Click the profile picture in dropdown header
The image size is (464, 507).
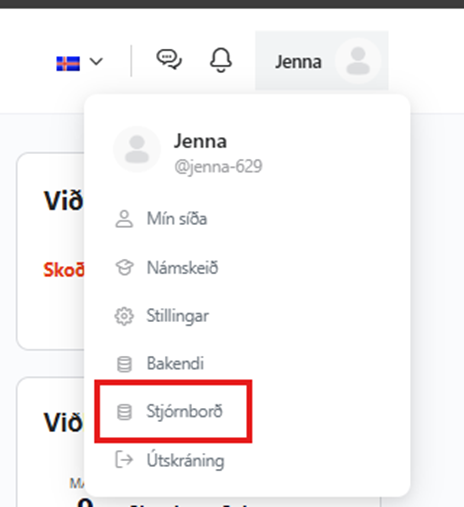pos(137,149)
